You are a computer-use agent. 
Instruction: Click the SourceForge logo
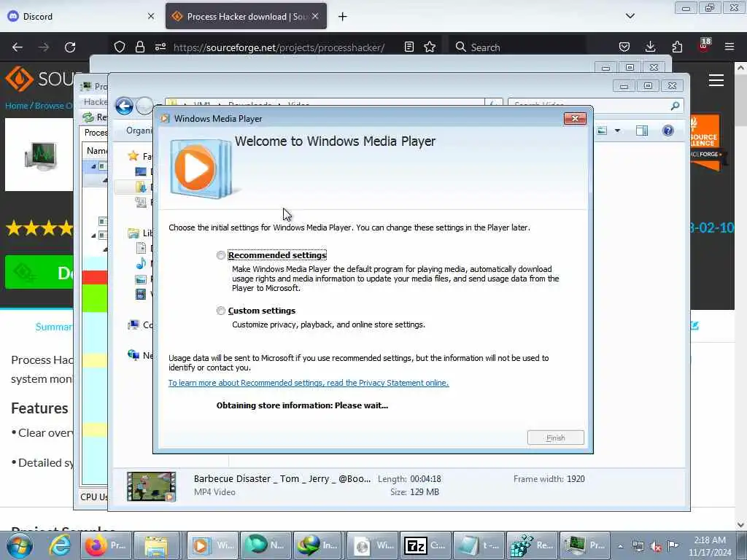pyautogui.click(x=41, y=79)
